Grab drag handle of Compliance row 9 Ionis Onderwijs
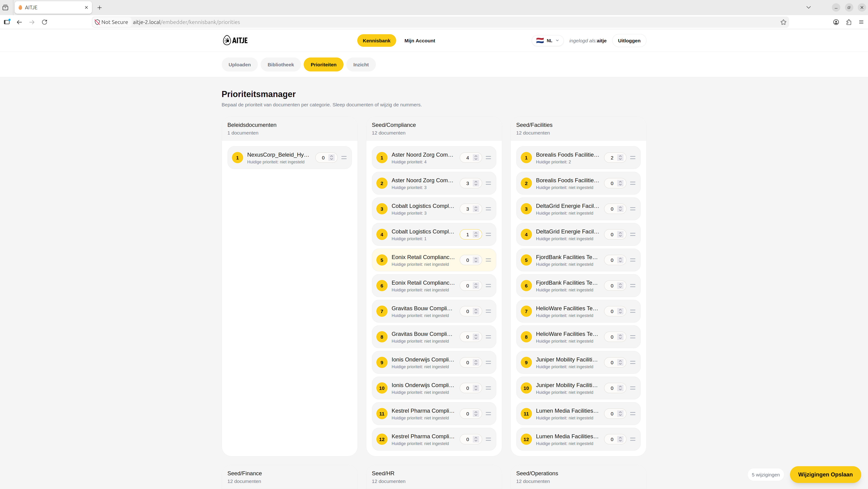The image size is (868, 489). (488, 362)
